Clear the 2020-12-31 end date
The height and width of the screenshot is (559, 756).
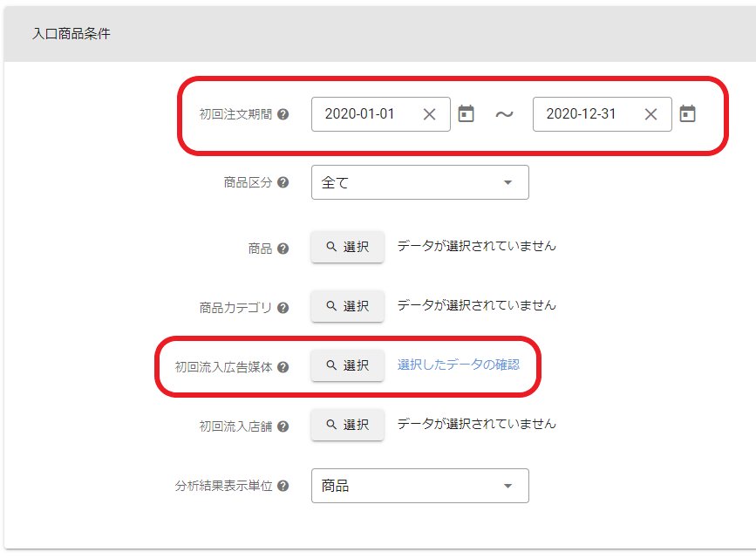coord(650,114)
